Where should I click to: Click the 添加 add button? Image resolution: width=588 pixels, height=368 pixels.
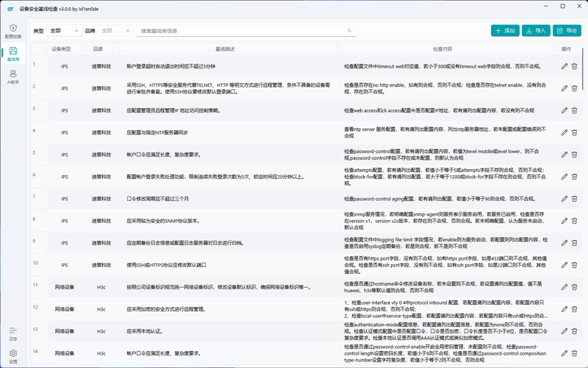[x=505, y=31]
